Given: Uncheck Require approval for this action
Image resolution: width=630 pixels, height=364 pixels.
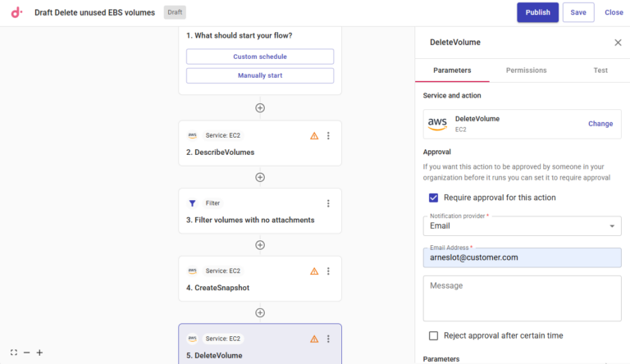Looking at the screenshot, I should [x=433, y=198].
